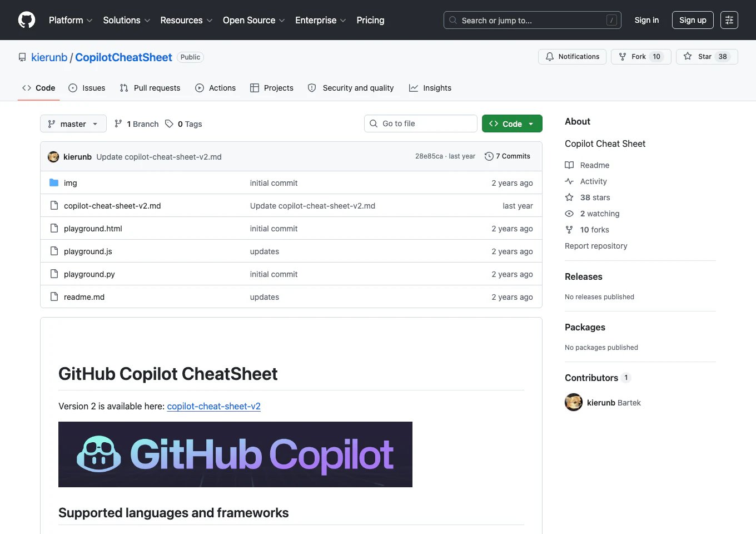The width and height of the screenshot is (756, 534).
Task: Click the Packages heading link
Action: click(x=585, y=327)
